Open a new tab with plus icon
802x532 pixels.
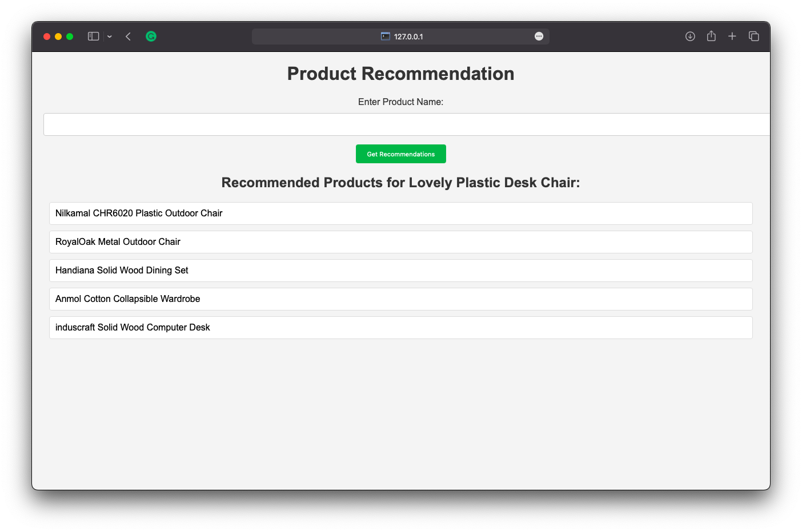(x=732, y=37)
